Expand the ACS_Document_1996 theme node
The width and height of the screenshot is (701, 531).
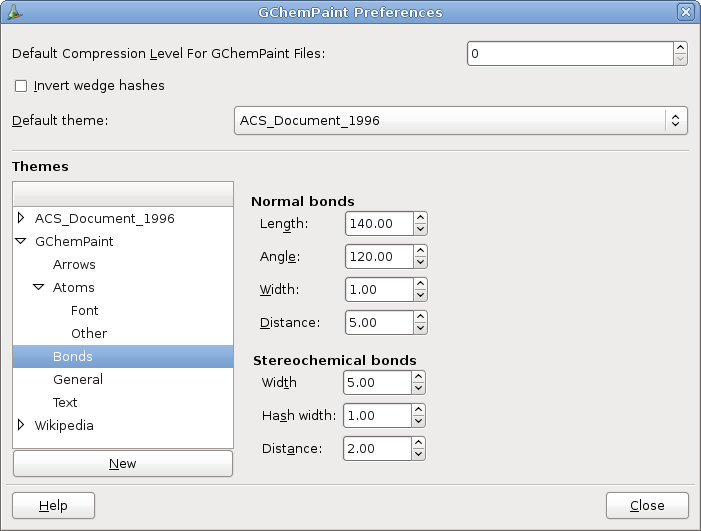[x=21, y=218]
